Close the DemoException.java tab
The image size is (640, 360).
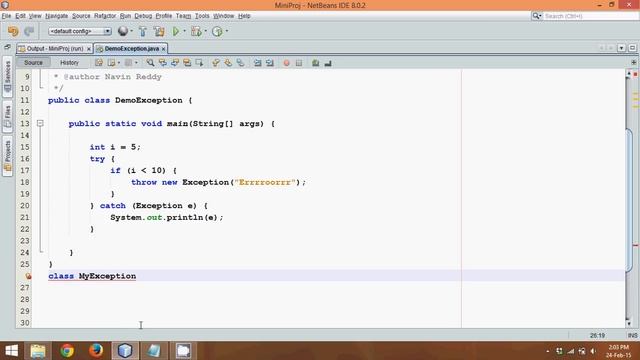164,49
